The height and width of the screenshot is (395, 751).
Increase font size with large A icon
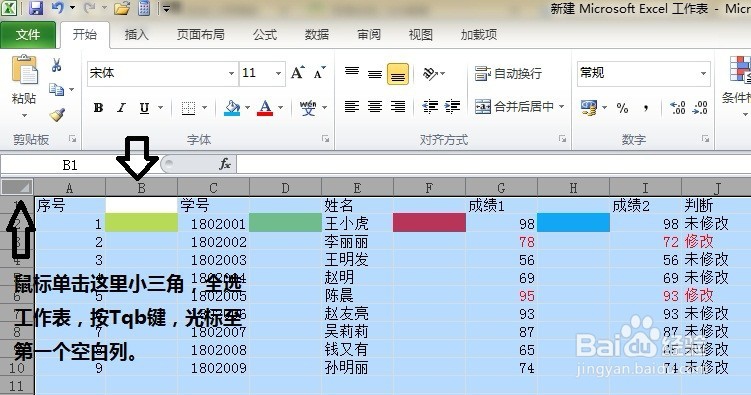click(297, 73)
